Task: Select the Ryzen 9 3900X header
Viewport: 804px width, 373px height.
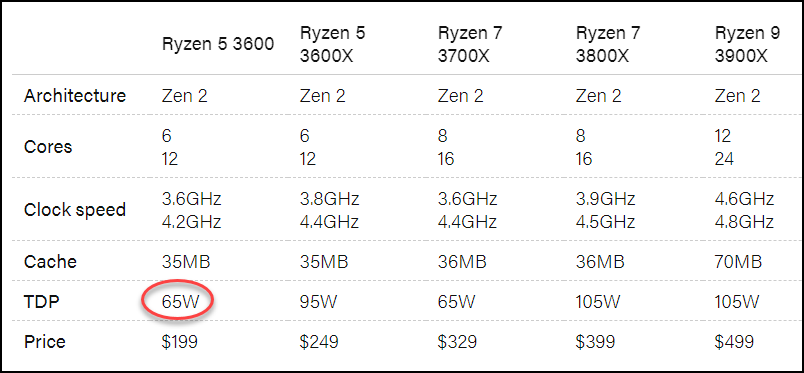Action: tap(748, 44)
